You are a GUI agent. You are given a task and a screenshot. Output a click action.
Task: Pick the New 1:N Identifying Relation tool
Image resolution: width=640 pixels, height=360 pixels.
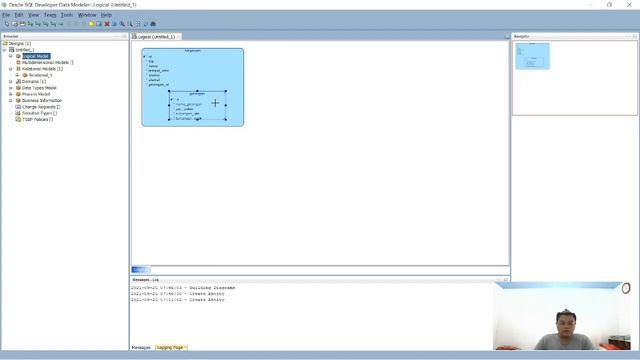coord(45,24)
